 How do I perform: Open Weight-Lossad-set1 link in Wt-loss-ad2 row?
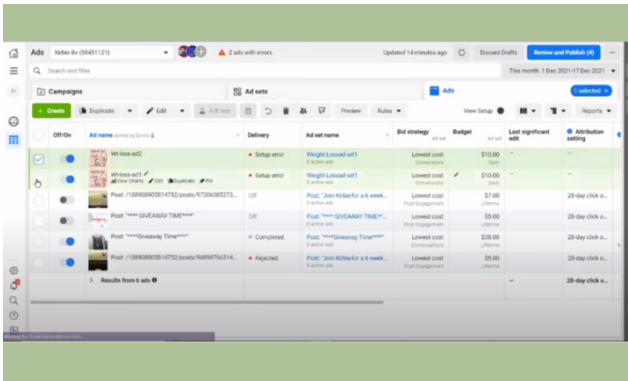pyautogui.click(x=332, y=154)
